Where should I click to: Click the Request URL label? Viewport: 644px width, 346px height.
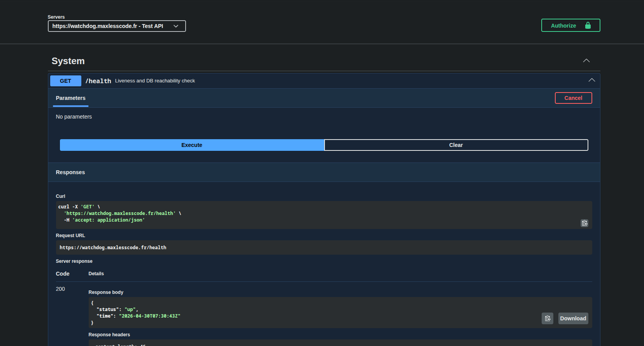tap(70, 236)
